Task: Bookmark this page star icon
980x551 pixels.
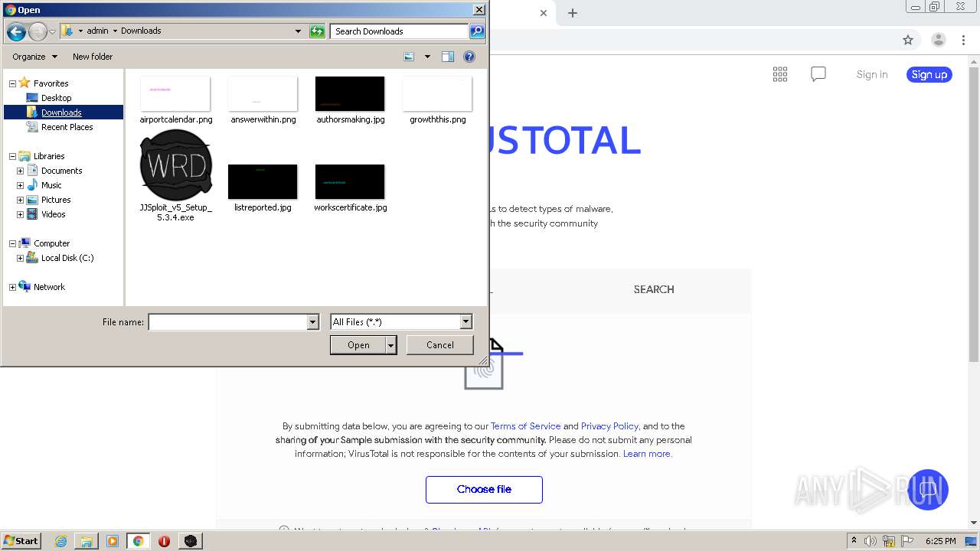Action: tap(908, 40)
